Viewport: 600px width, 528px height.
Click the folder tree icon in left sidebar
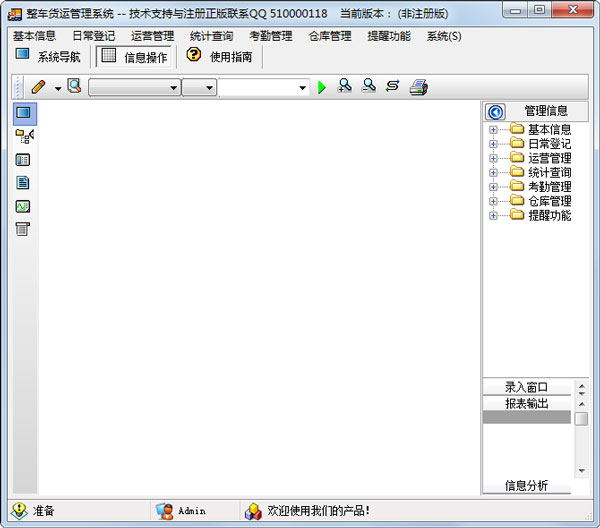(24, 137)
